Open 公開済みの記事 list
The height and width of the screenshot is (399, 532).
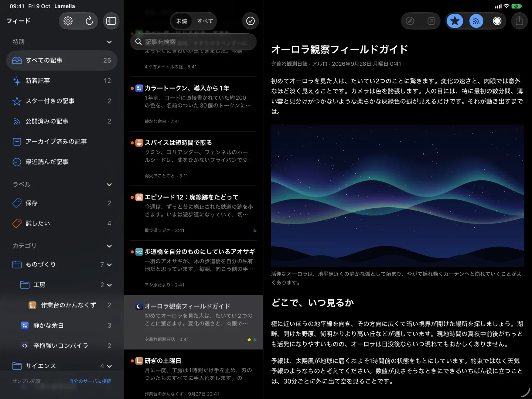(x=62, y=121)
